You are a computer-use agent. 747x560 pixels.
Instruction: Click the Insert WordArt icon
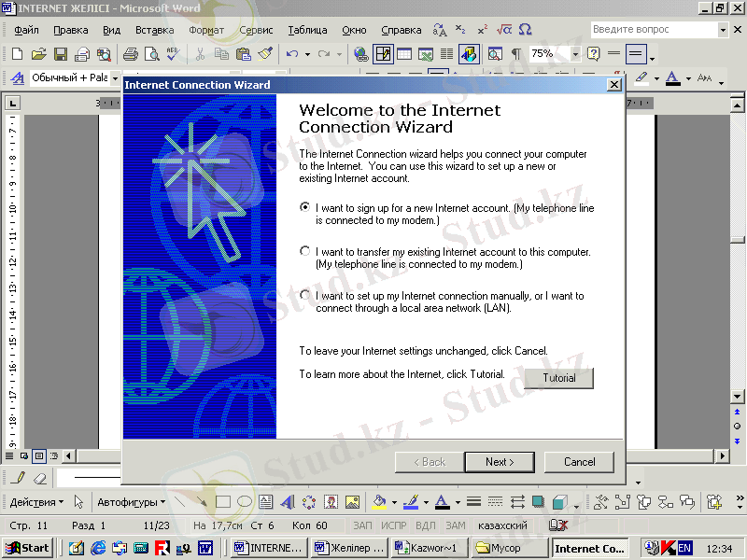tap(288, 502)
